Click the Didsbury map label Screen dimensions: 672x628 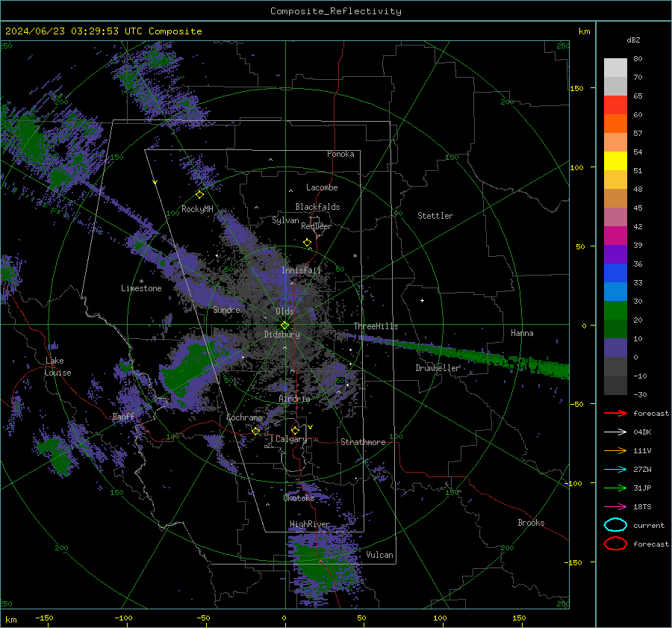pos(281,335)
